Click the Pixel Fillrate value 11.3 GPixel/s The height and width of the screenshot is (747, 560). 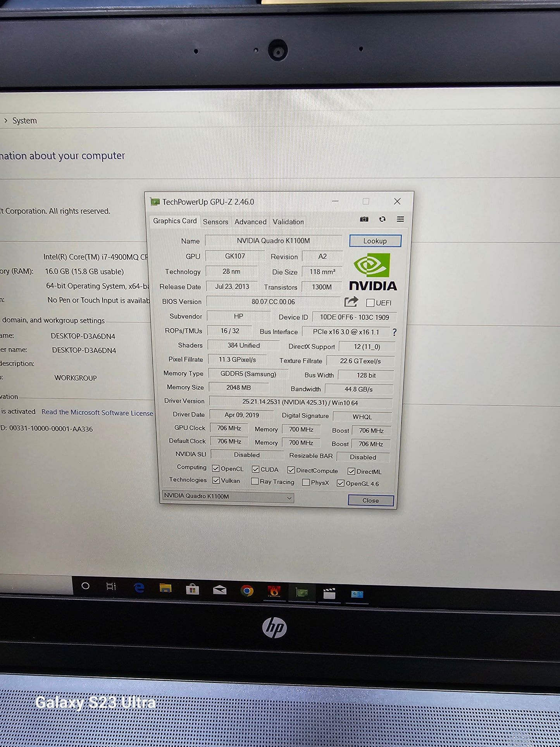point(237,359)
